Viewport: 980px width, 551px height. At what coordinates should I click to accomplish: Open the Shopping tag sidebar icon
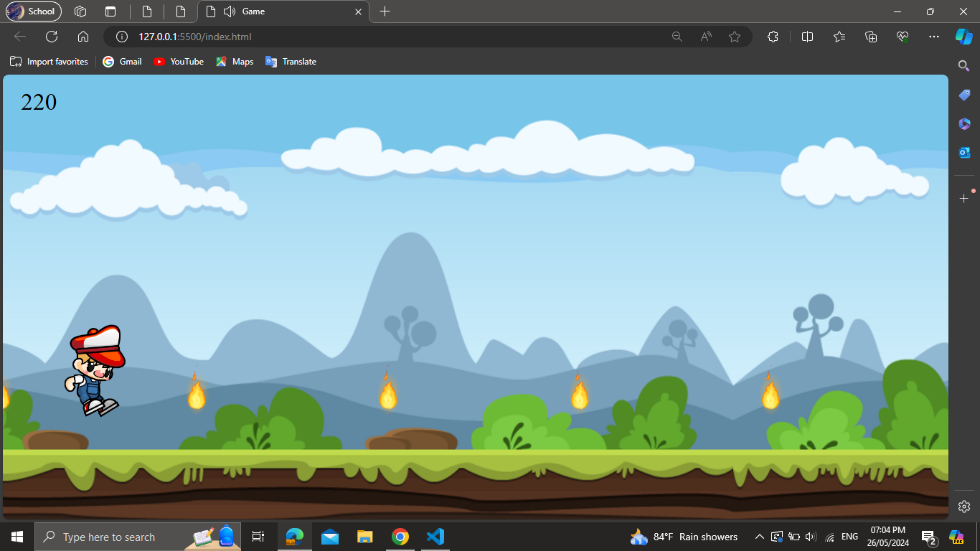point(964,95)
